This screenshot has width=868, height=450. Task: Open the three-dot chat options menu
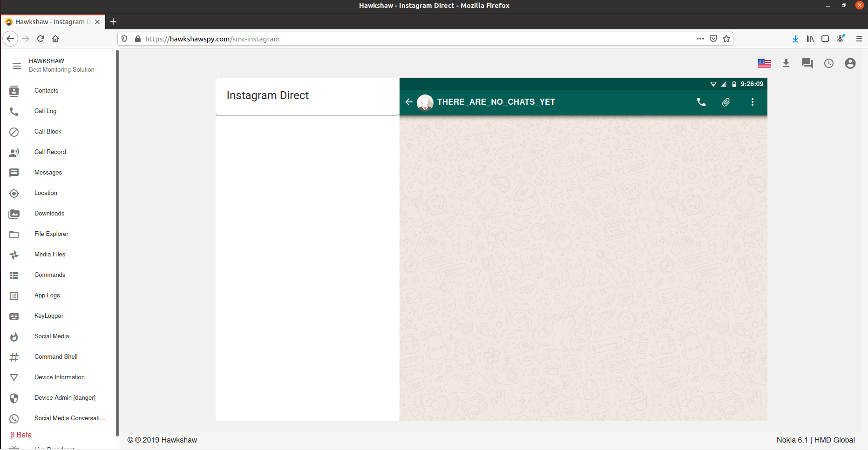pyautogui.click(x=753, y=102)
